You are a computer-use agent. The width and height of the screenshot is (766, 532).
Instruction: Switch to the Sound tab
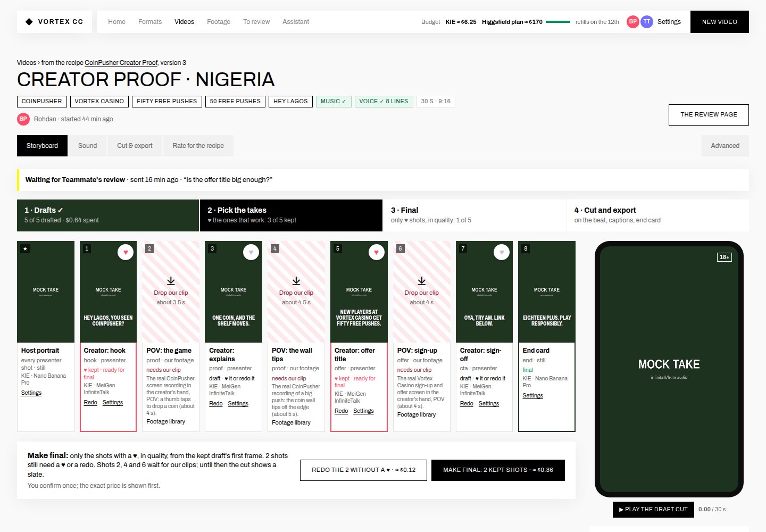click(88, 146)
